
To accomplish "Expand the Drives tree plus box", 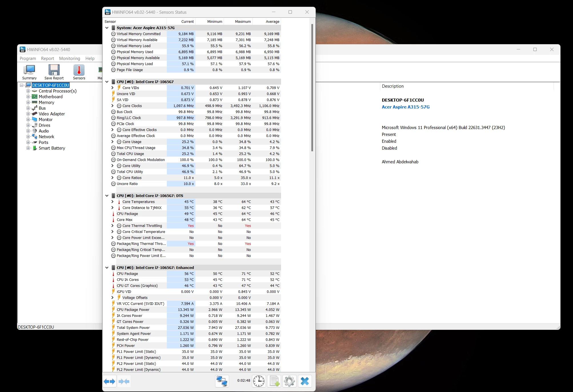I will [28, 125].
